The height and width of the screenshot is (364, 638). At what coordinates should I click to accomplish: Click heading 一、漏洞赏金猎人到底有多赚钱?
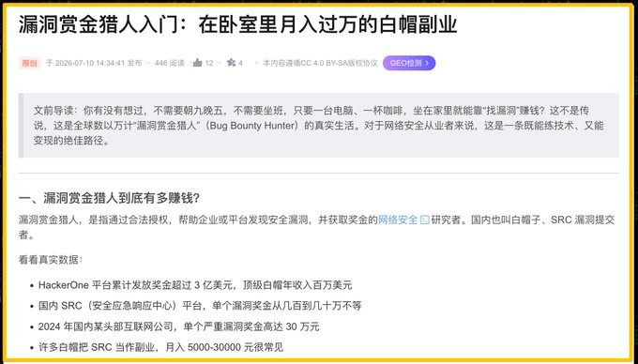click(109, 199)
